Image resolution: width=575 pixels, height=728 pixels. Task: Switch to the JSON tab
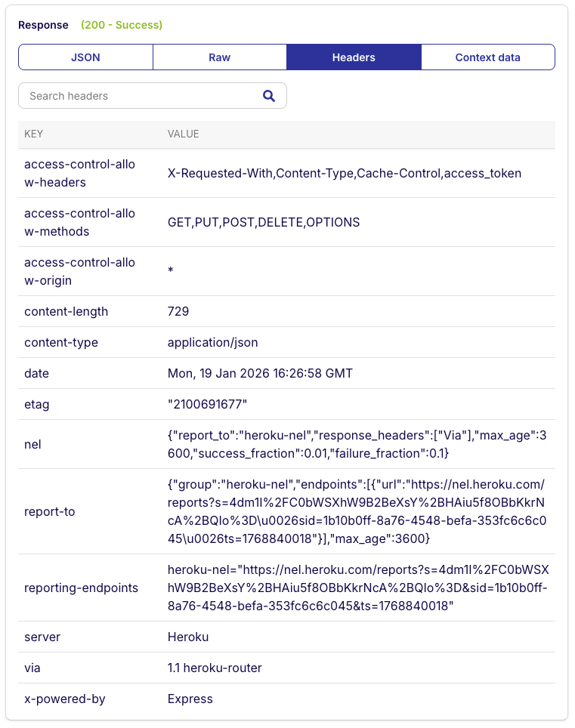[x=85, y=57]
